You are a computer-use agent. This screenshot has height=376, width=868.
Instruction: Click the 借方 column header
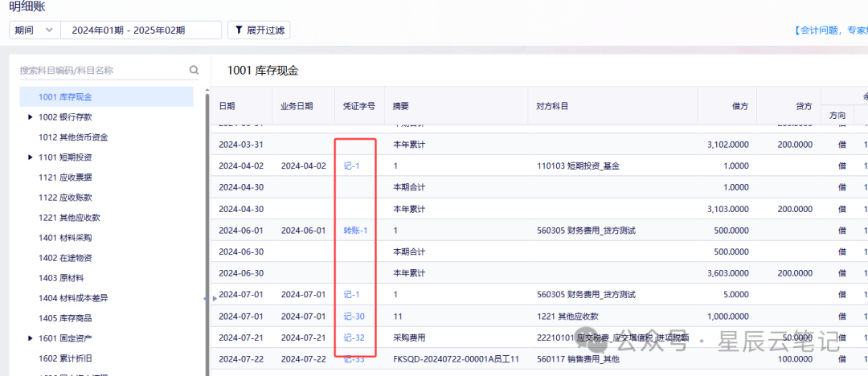pos(739,106)
